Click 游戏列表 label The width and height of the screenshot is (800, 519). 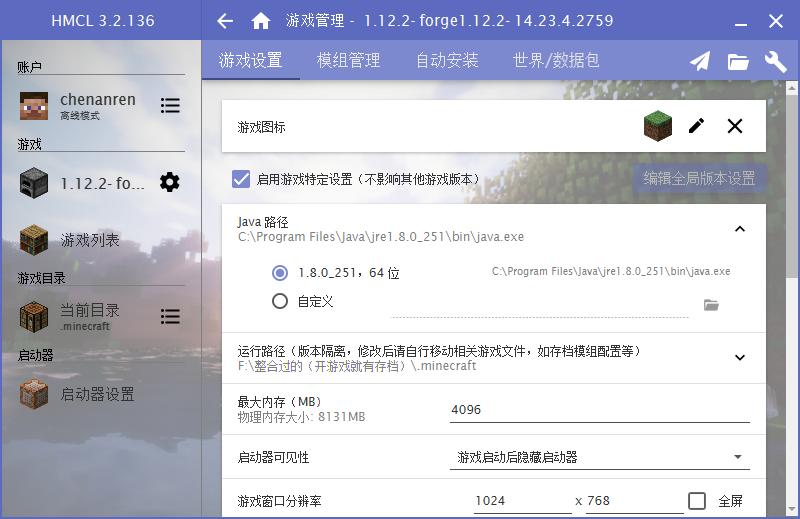coord(90,240)
